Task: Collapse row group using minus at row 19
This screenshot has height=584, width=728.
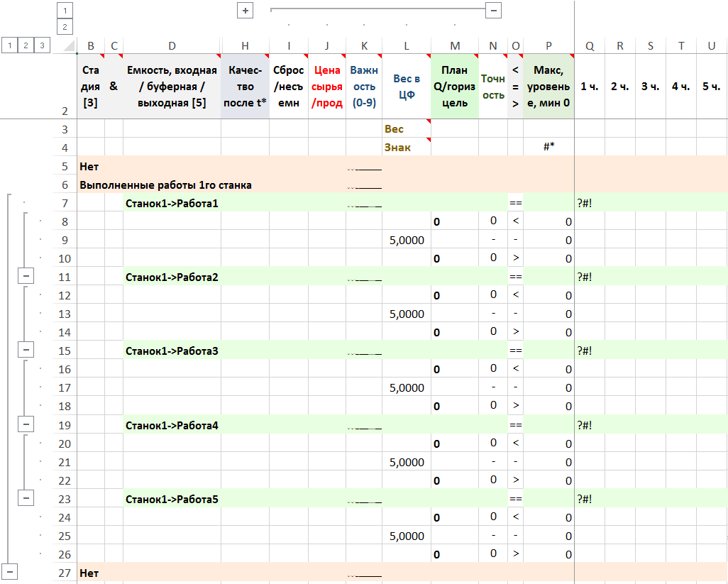Action: (x=27, y=424)
